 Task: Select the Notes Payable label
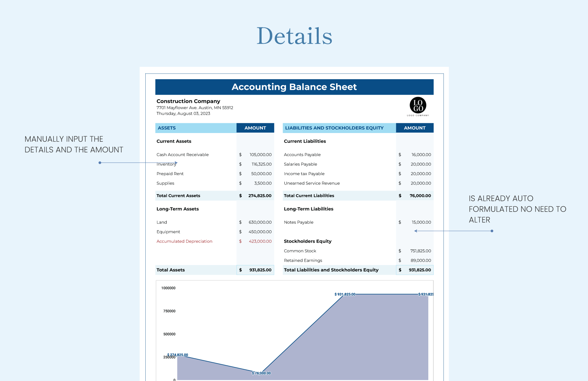point(299,222)
